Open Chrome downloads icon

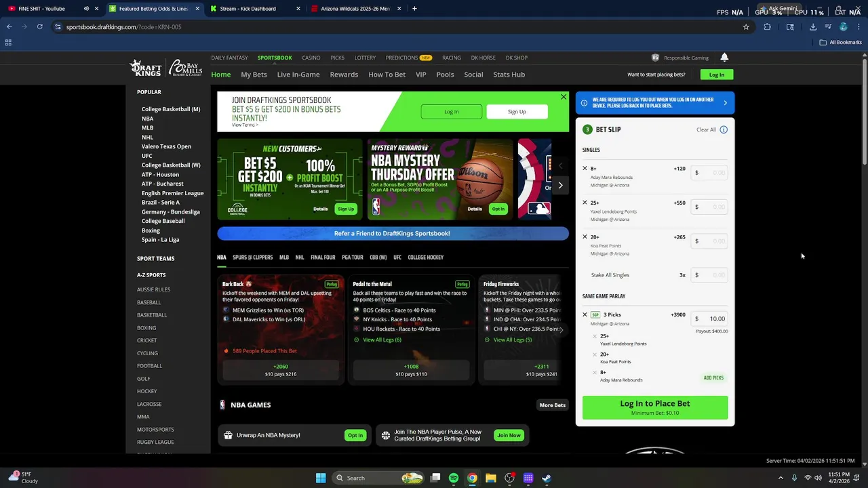812,27
